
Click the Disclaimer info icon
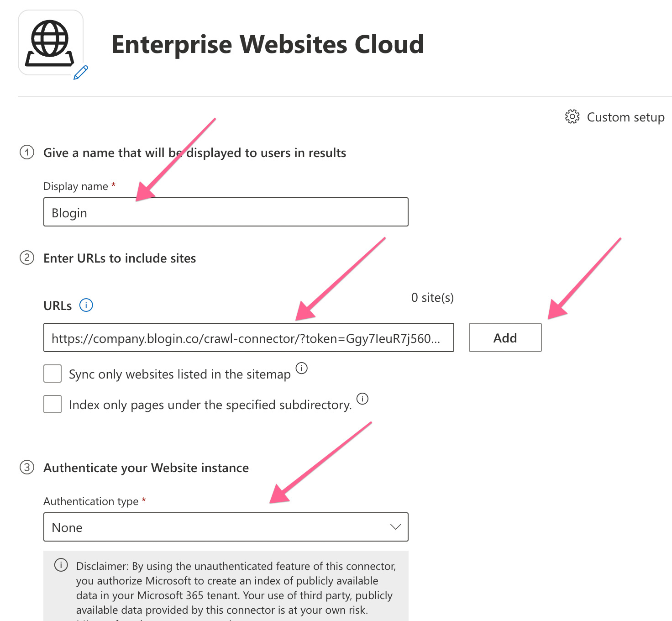[x=61, y=565]
